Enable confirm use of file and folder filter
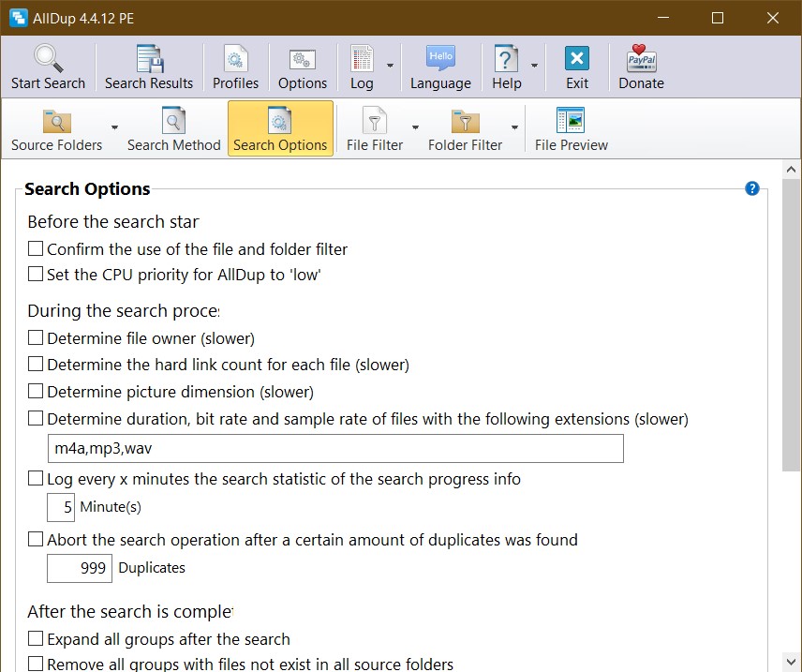The image size is (802, 672). [36, 248]
